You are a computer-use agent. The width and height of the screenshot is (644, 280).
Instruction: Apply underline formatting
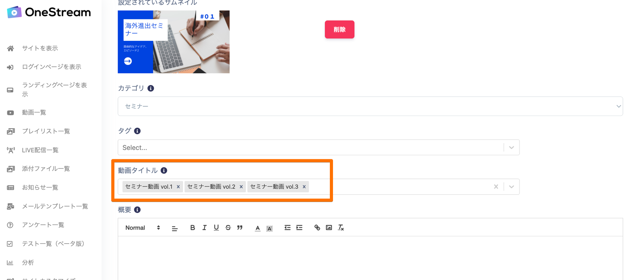click(216, 228)
